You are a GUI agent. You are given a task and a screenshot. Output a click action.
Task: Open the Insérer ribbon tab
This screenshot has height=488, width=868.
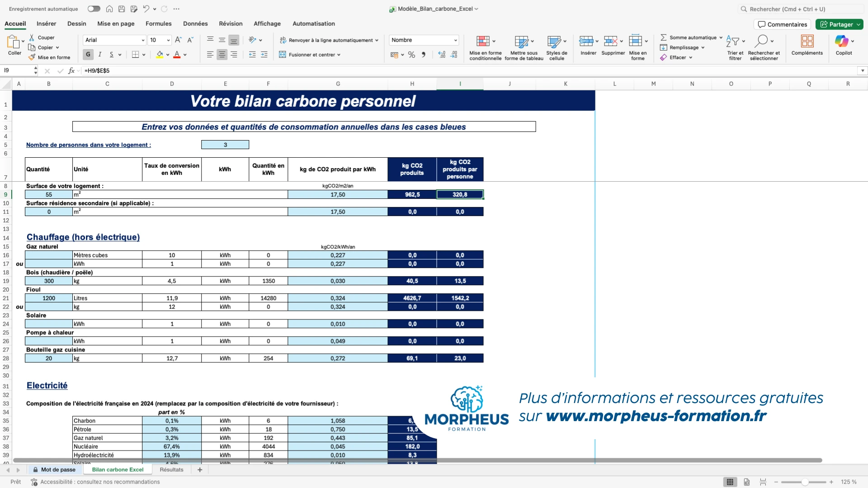click(46, 23)
